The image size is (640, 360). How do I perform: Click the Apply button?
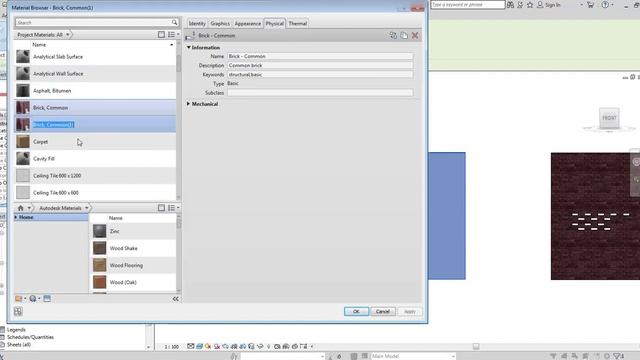coord(409,311)
